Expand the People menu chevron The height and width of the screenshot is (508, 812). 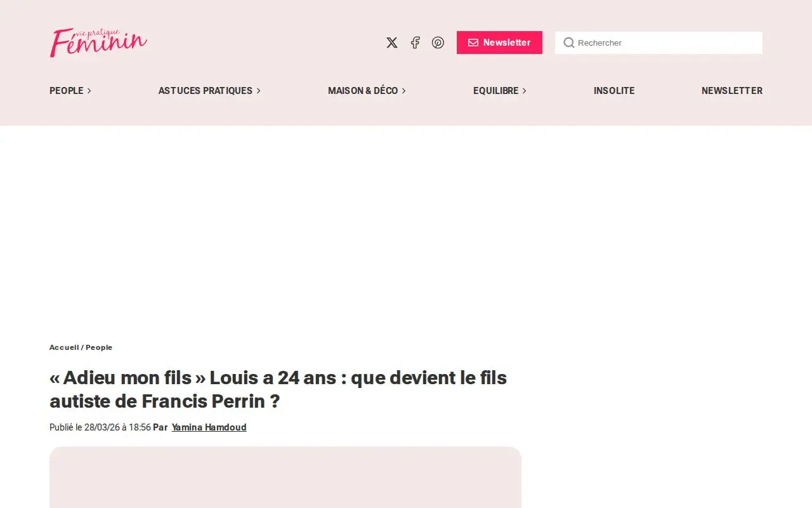point(89,91)
